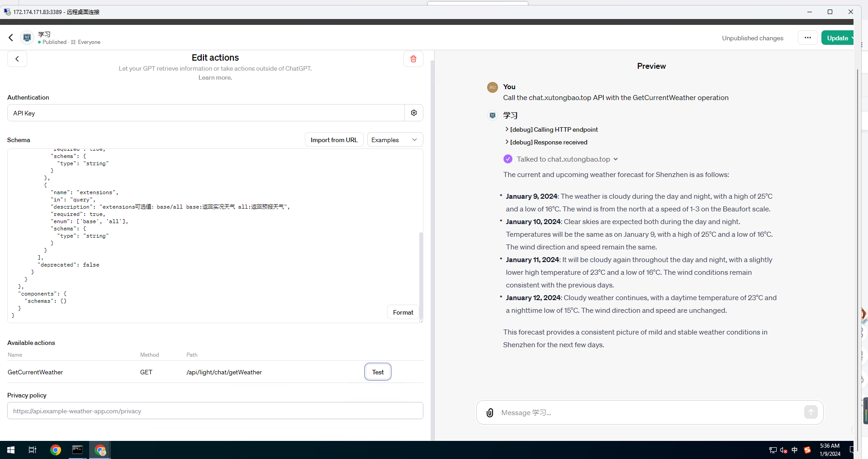The width and height of the screenshot is (868, 459).
Task: Expand the Response received debug entry
Action: [548, 142]
